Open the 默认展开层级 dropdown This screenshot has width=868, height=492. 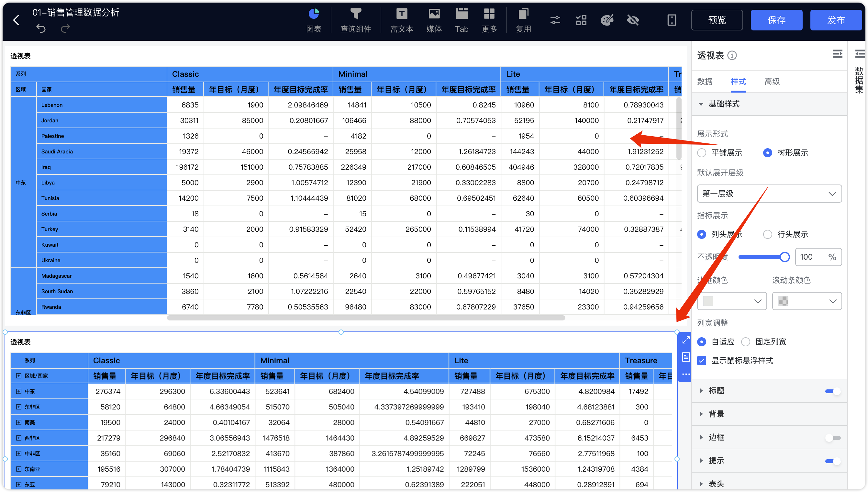769,194
